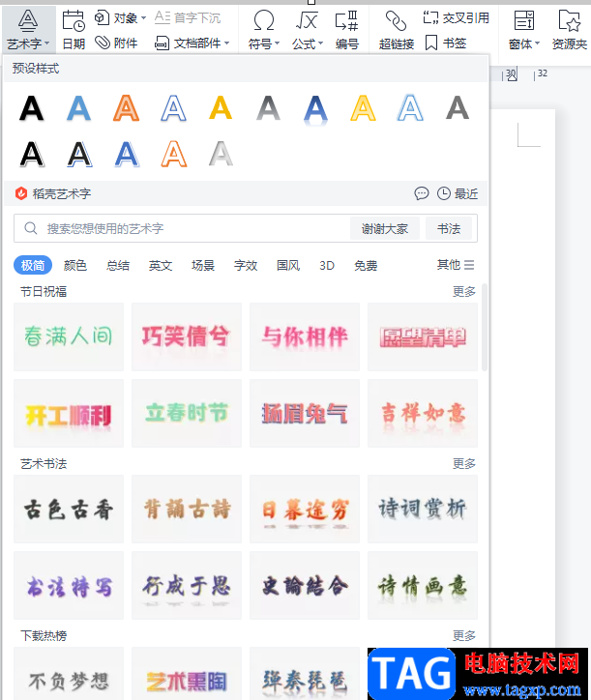Image resolution: width=591 pixels, height=700 pixels.
Task: Pick the 古色古香 WordArt template
Action: point(69,509)
